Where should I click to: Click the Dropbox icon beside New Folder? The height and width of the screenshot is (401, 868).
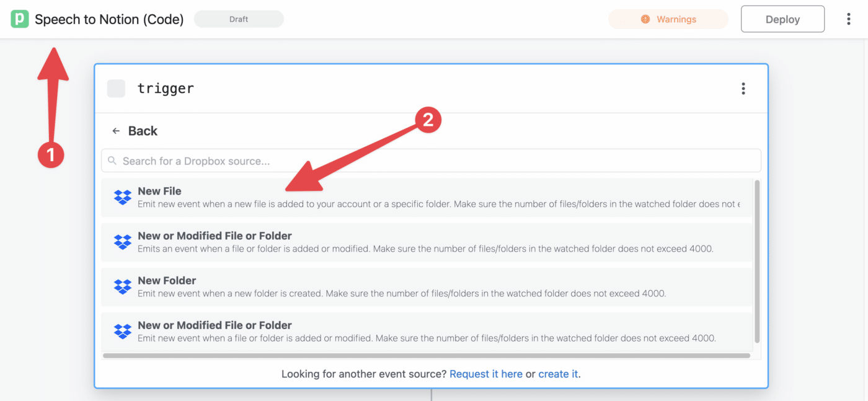click(123, 286)
